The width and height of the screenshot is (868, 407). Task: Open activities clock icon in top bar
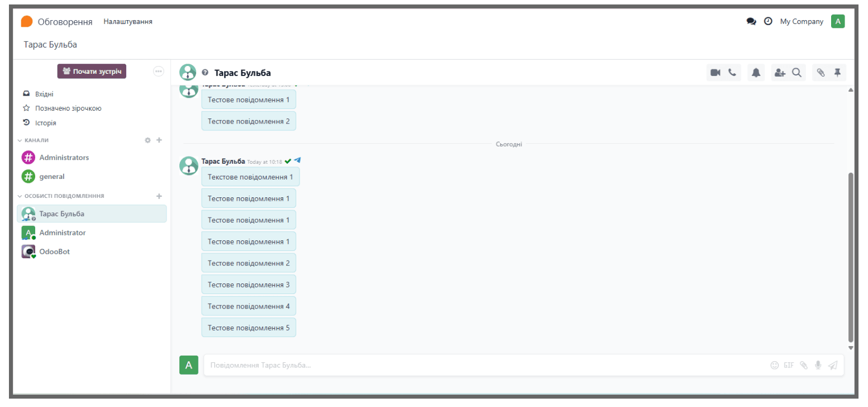tap(768, 21)
